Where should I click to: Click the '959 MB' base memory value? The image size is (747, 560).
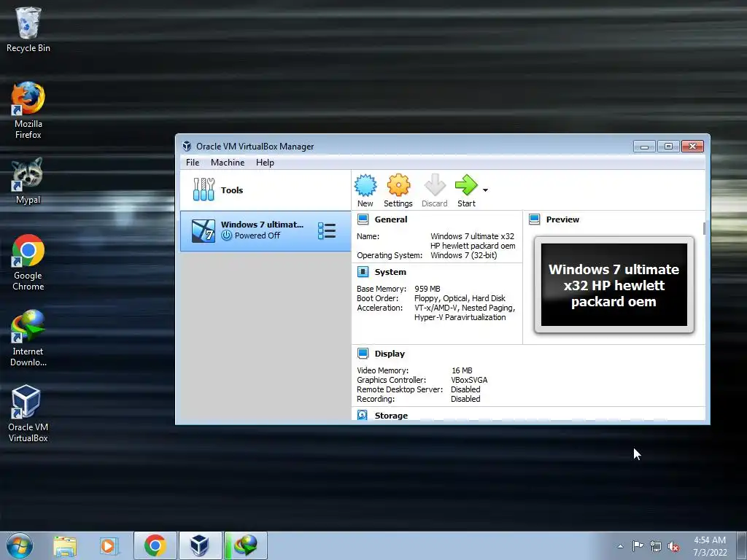tap(427, 289)
